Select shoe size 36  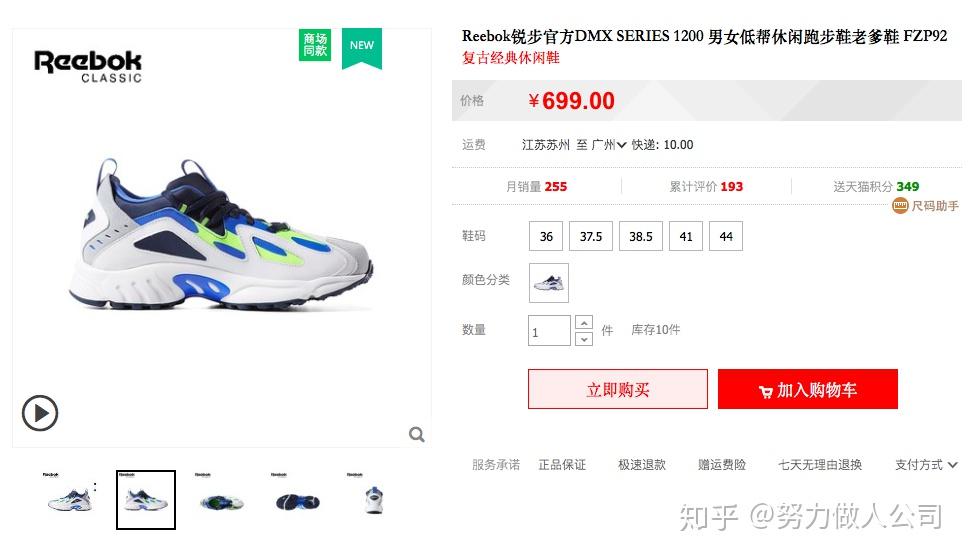coord(546,236)
